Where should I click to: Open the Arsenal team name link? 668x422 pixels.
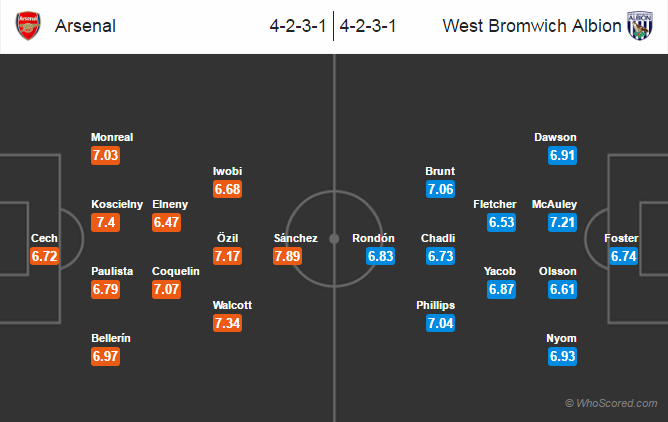click(x=85, y=26)
